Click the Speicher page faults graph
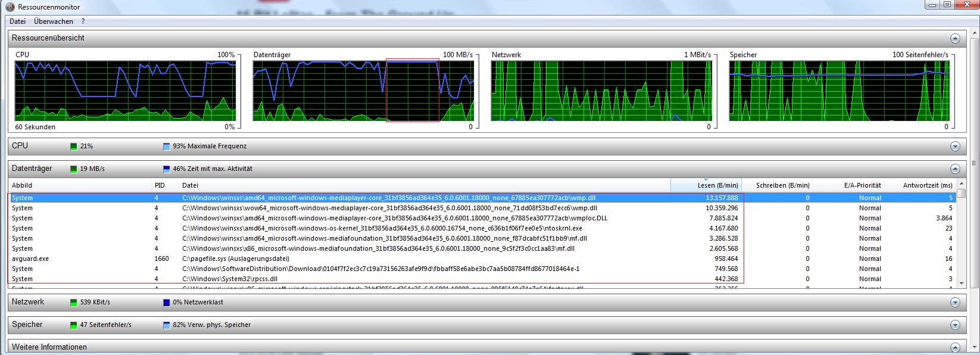This screenshot has height=355, width=980. (x=840, y=91)
